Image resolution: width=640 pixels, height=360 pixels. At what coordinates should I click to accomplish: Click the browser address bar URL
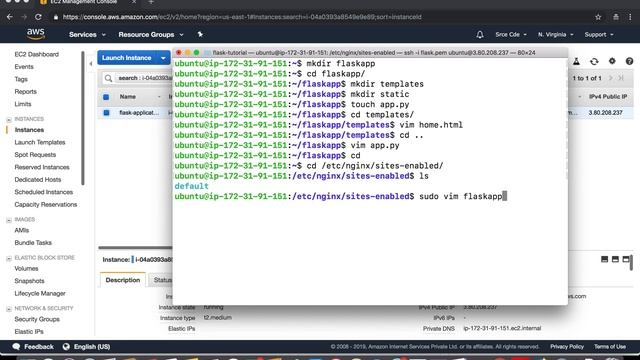[242, 17]
